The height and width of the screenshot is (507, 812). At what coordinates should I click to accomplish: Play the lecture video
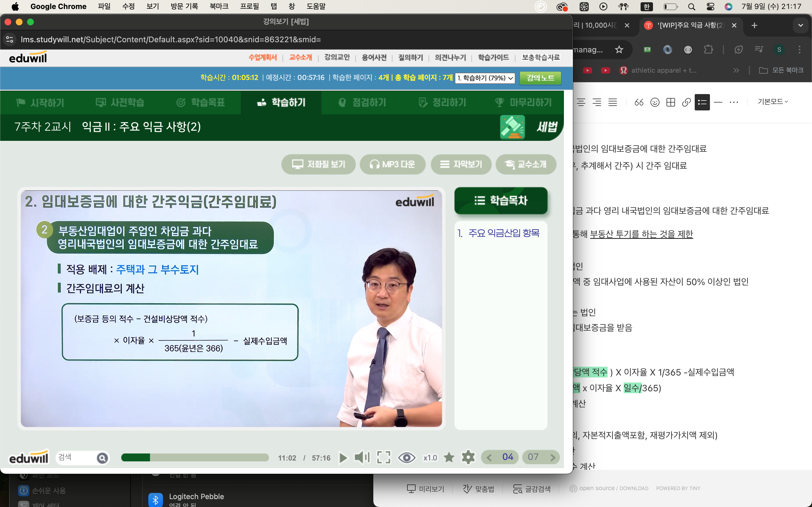343,458
